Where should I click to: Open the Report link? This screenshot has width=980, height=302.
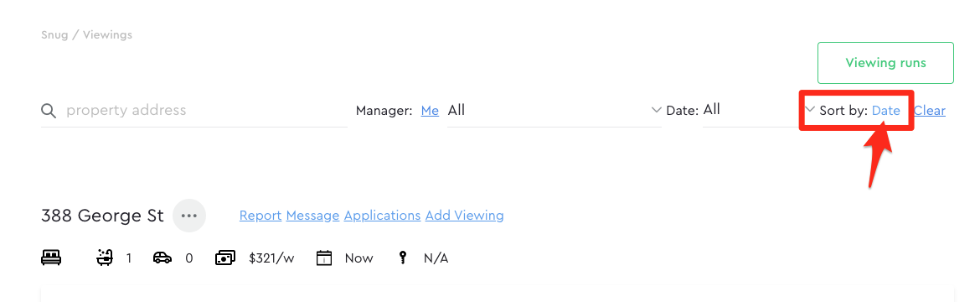(260, 216)
